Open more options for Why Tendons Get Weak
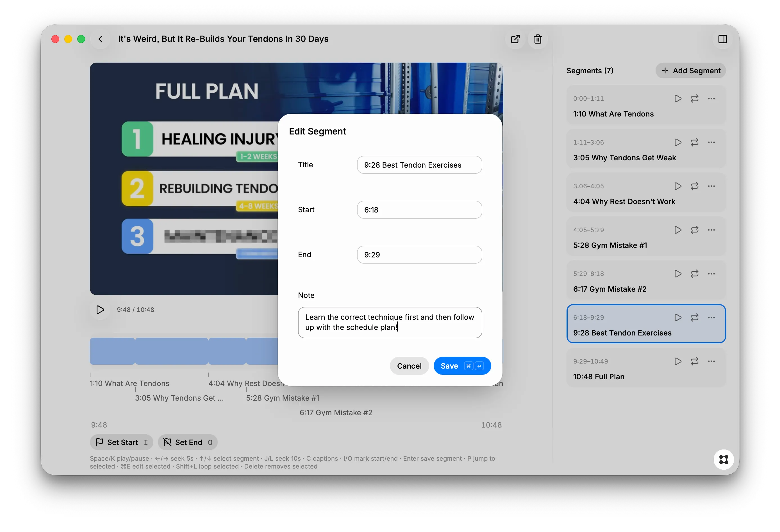This screenshot has height=532, width=780. (711, 142)
